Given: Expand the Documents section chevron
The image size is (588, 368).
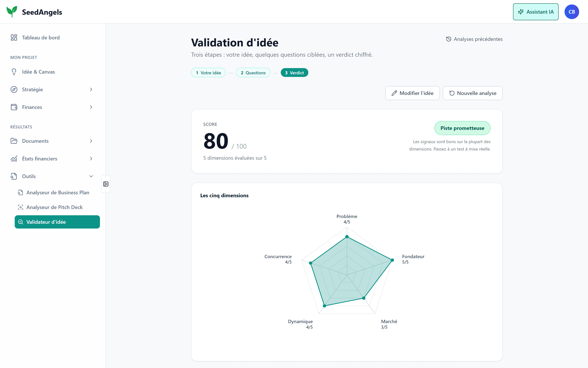Looking at the screenshot, I should [x=91, y=141].
